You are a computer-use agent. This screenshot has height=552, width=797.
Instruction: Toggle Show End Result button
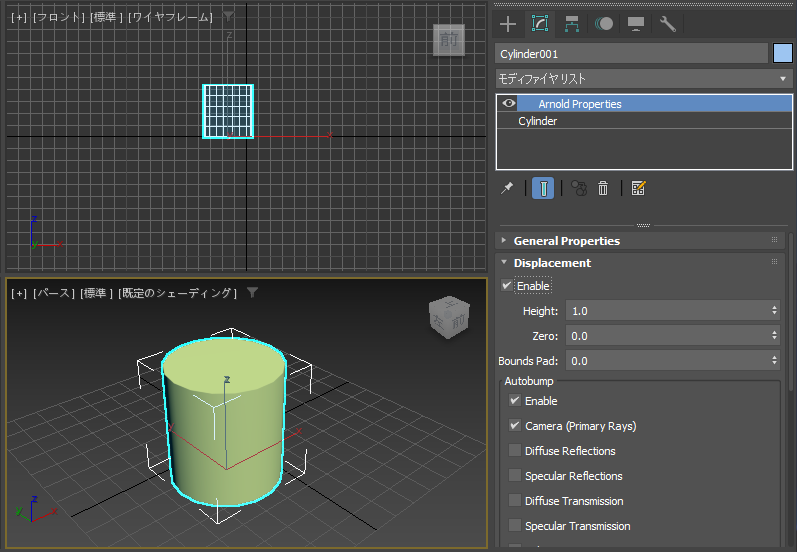pyautogui.click(x=543, y=189)
